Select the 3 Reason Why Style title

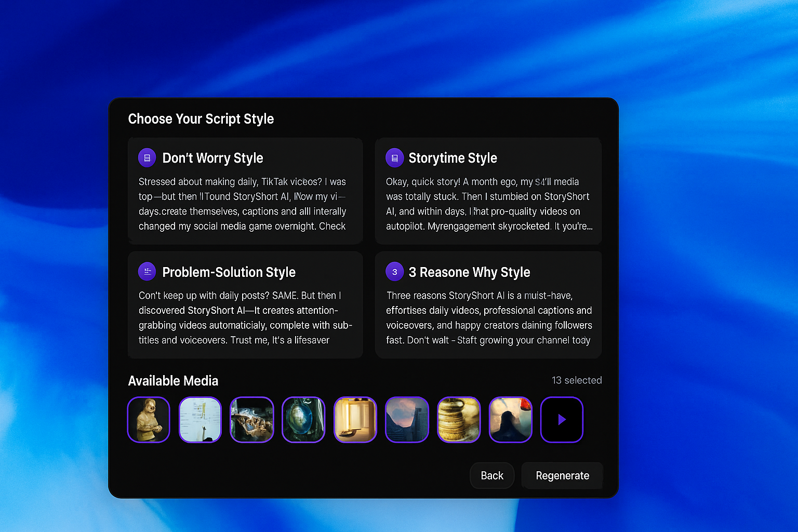pos(469,272)
